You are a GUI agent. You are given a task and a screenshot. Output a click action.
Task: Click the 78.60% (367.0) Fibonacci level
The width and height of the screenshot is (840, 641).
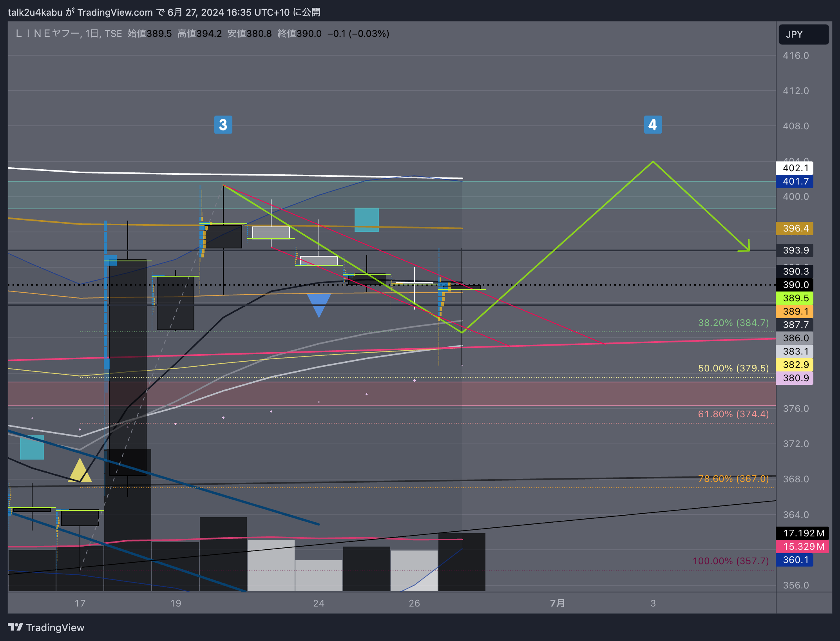733,479
